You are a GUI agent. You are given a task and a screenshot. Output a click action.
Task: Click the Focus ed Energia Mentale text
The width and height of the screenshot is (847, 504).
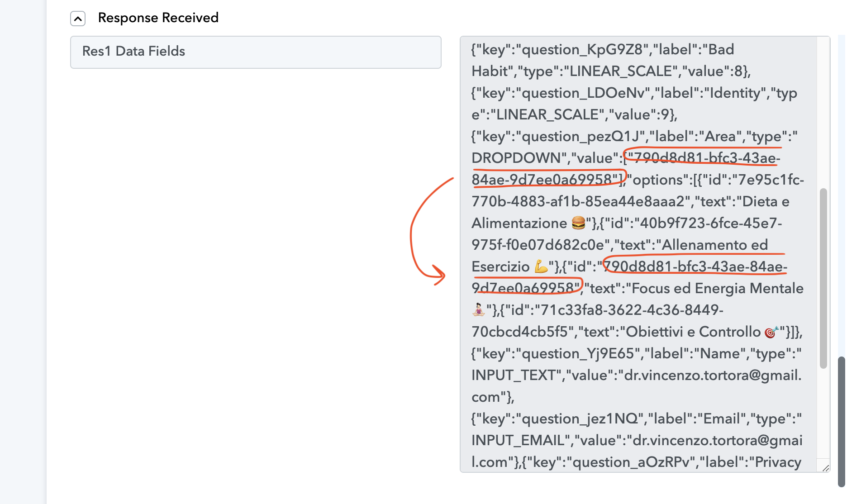(717, 288)
